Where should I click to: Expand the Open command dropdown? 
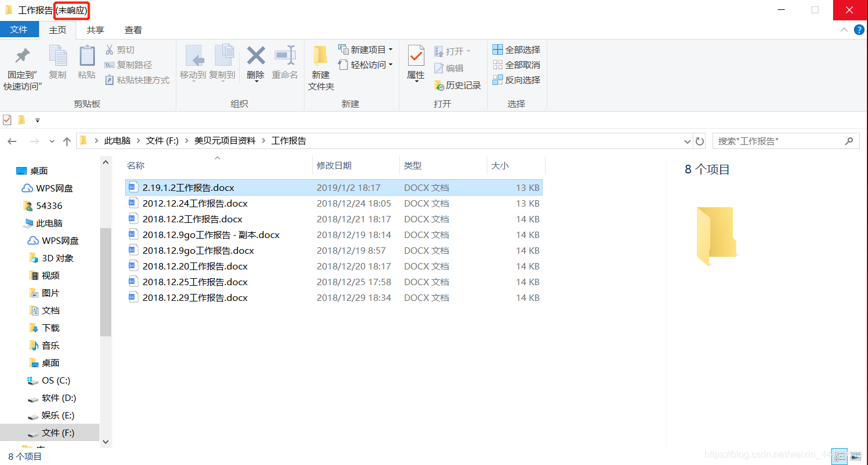(x=469, y=51)
